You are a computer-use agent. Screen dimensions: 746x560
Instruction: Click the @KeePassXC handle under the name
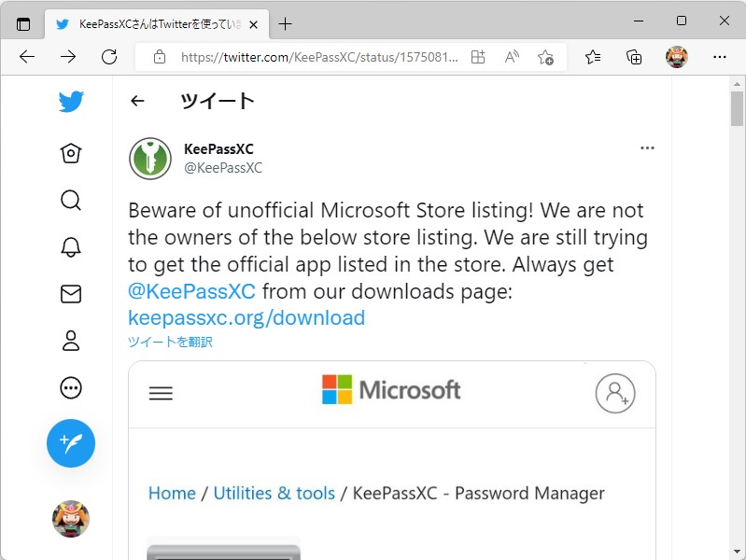click(223, 167)
